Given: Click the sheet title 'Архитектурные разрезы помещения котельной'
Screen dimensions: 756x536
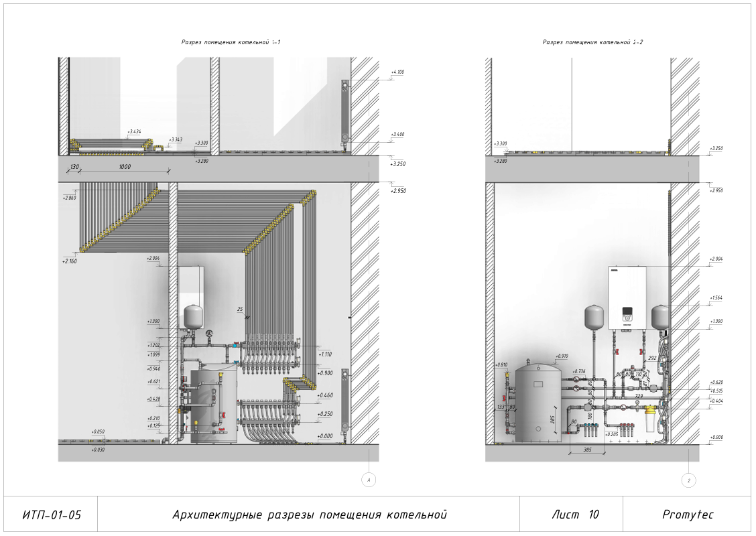Looking at the screenshot, I should pos(310,515).
